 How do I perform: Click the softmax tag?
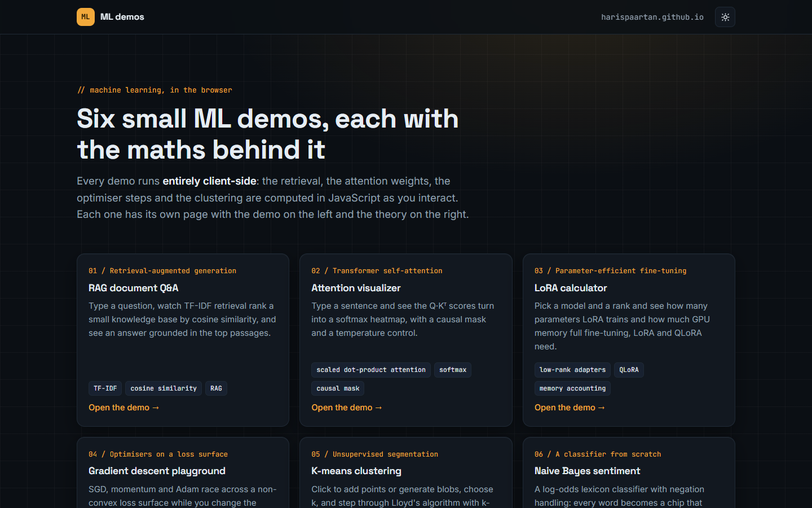click(453, 370)
